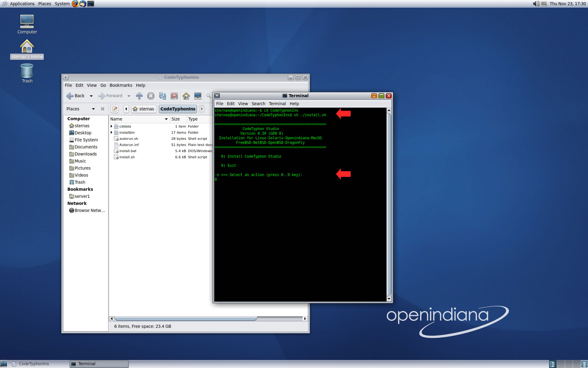Viewport: 588px width, 368px height.
Task: Select the Trash desktop icon
Action: coord(27,74)
